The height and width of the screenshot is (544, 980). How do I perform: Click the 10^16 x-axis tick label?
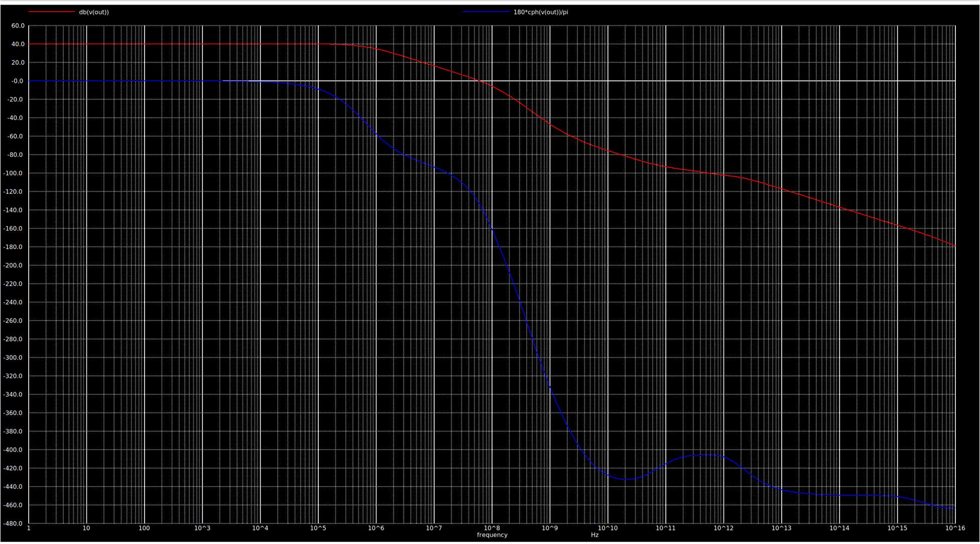[955, 528]
